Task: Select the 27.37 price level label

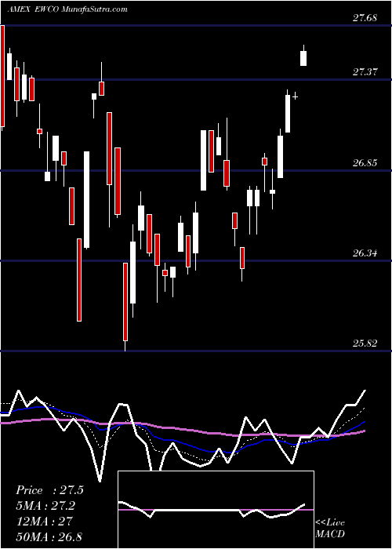Action: (x=365, y=72)
